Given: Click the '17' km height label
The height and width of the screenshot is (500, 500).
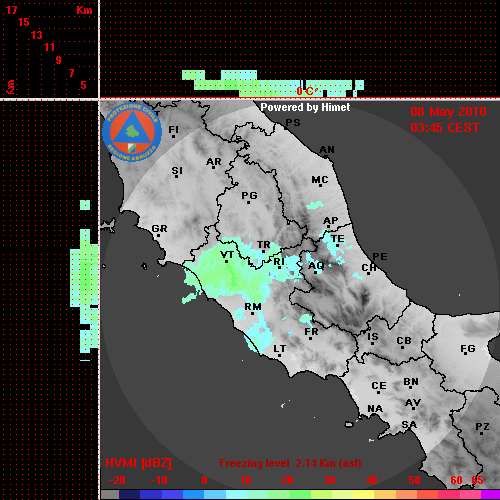Looking at the screenshot, I should click(x=11, y=10).
